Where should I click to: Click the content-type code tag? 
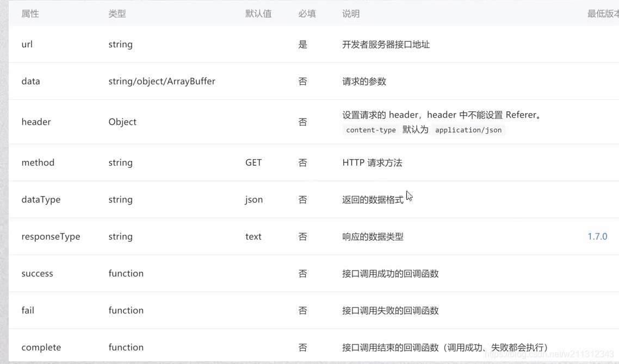371,130
